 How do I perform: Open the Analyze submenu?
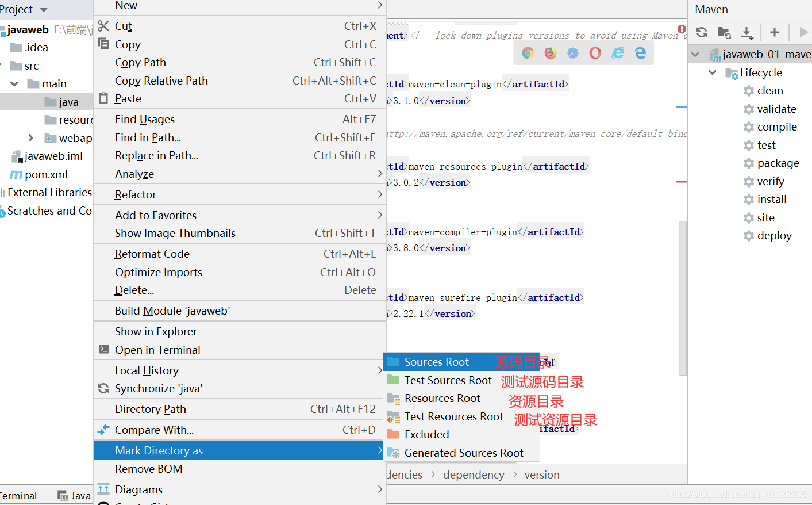(240, 174)
